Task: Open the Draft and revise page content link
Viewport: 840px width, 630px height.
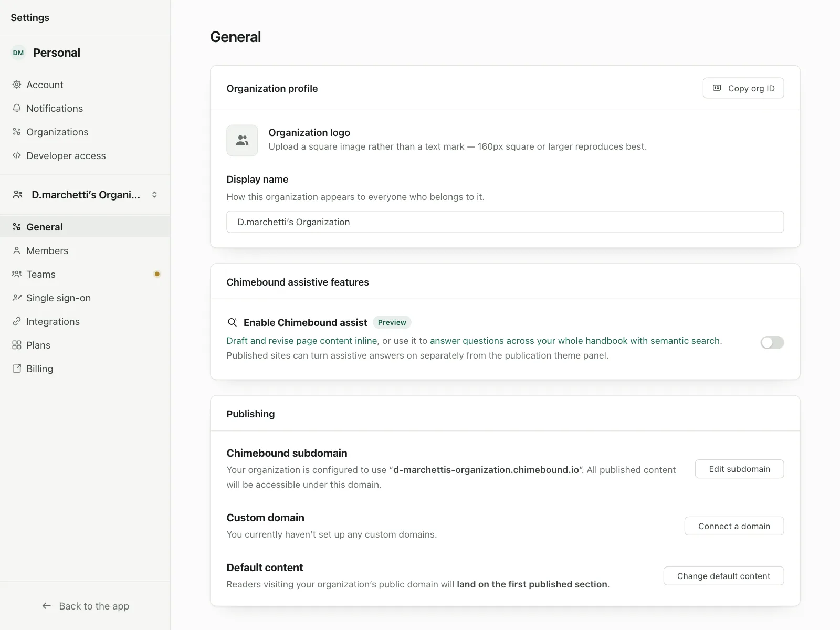Action: point(302,341)
